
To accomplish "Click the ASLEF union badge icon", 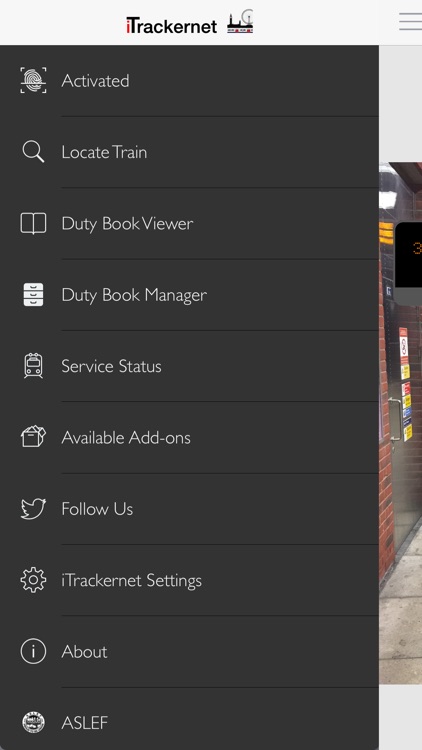I will click(x=33, y=722).
